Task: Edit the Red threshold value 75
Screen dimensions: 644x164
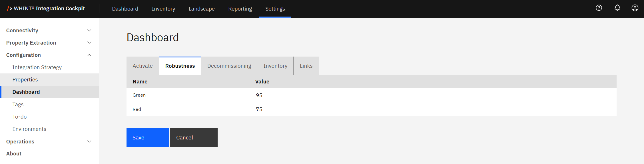Action: coord(259,109)
